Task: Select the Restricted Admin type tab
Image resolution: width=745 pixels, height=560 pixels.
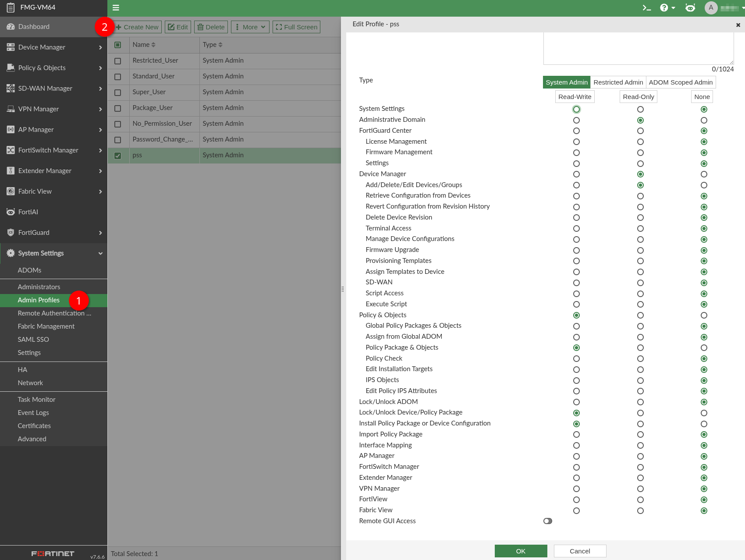Action: coord(618,82)
